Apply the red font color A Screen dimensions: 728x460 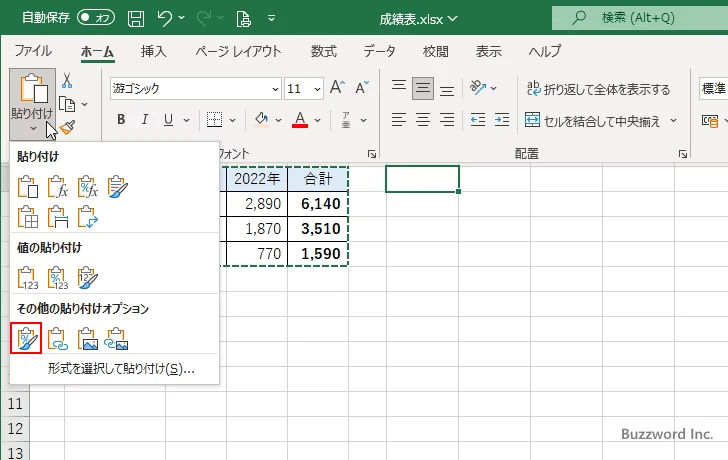pos(300,120)
